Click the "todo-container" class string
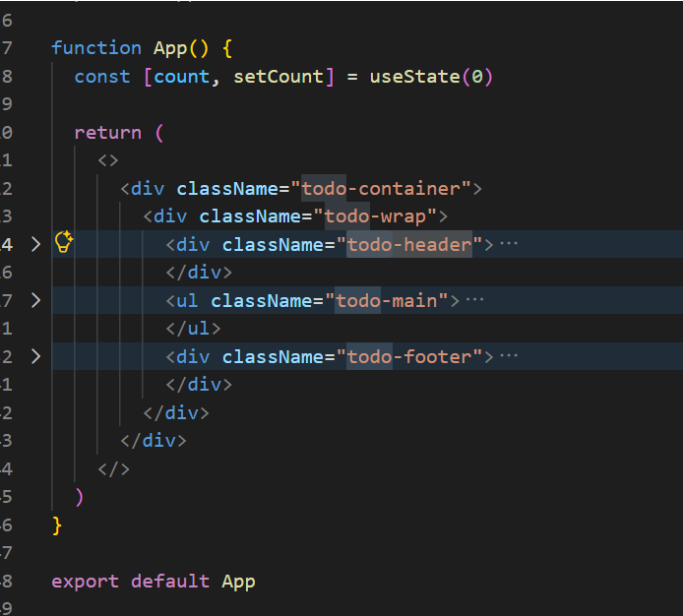The height and width of the screenshot is (616, 683). 381,189
